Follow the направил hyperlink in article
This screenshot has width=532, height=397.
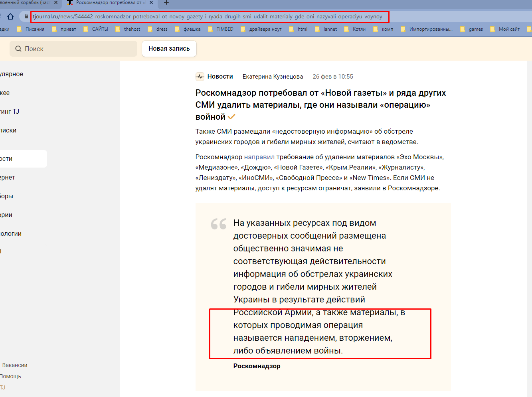tap(259, 157)
